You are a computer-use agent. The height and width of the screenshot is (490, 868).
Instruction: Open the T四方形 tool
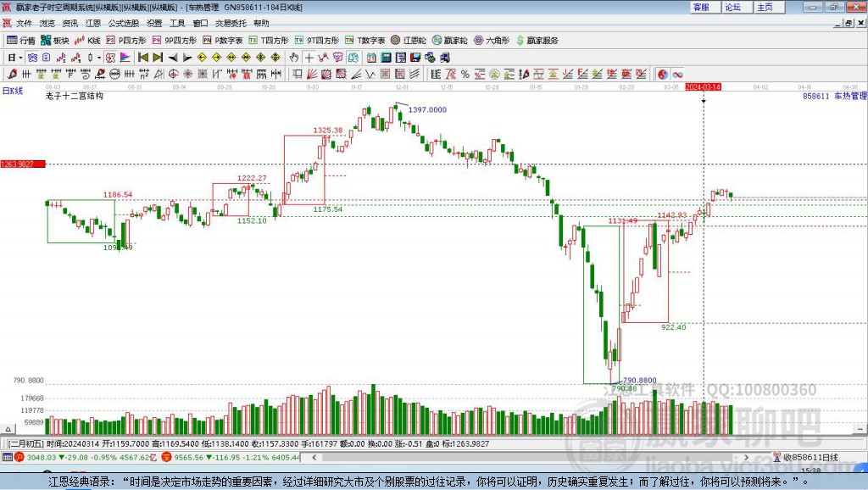click(269, 41)
